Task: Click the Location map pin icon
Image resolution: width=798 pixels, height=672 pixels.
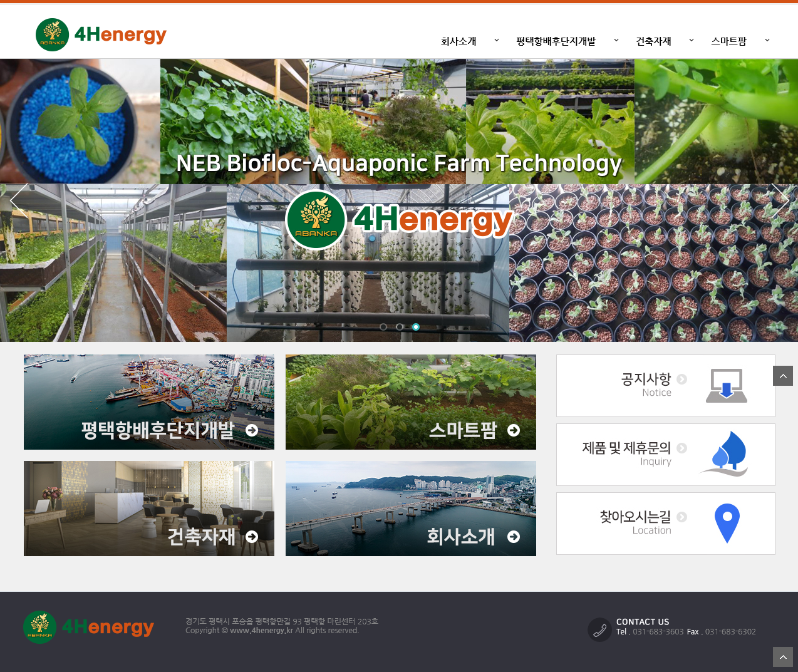Action: 727,523
